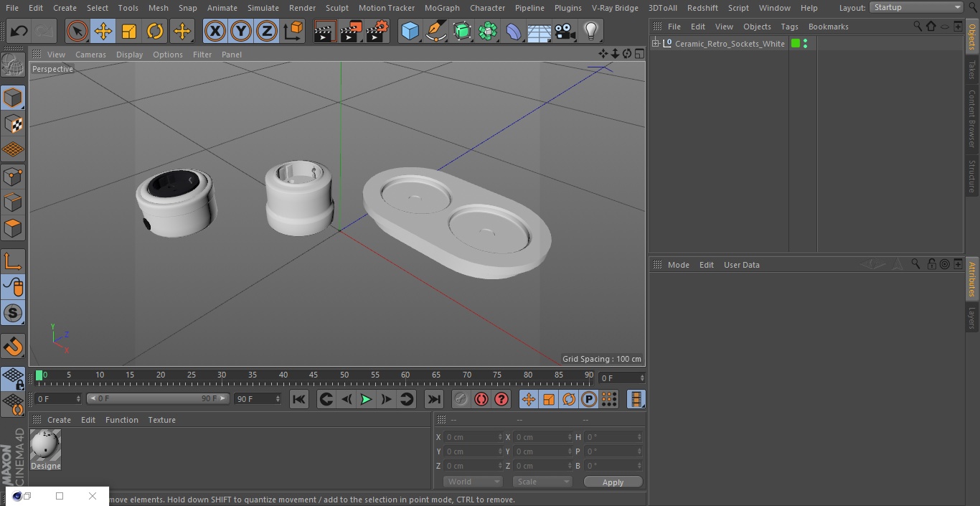The image size is (980, 506).
Task: Open the spline pen tool
Action: [x=435, y=32]
